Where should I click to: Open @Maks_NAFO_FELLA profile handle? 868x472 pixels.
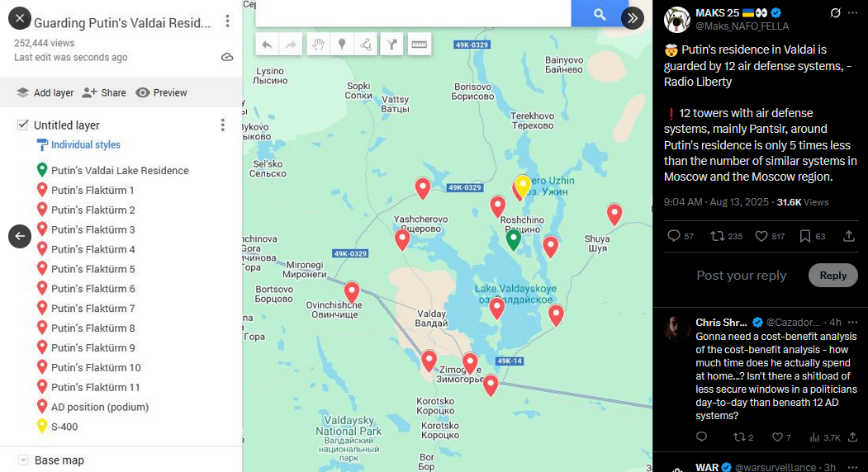click(x=742, y=26)
